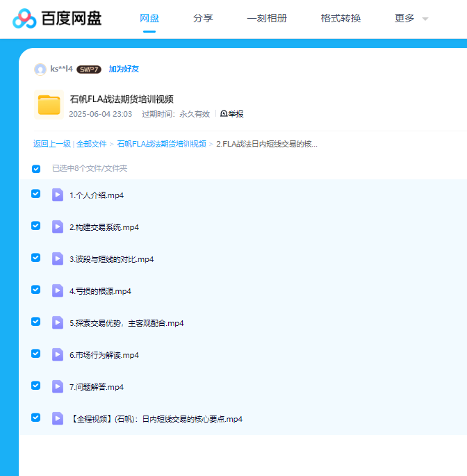467x476 pixels.
Task: Uncheck the checkbox for 7.问题解答.mp4
Action: click(36, 386)
